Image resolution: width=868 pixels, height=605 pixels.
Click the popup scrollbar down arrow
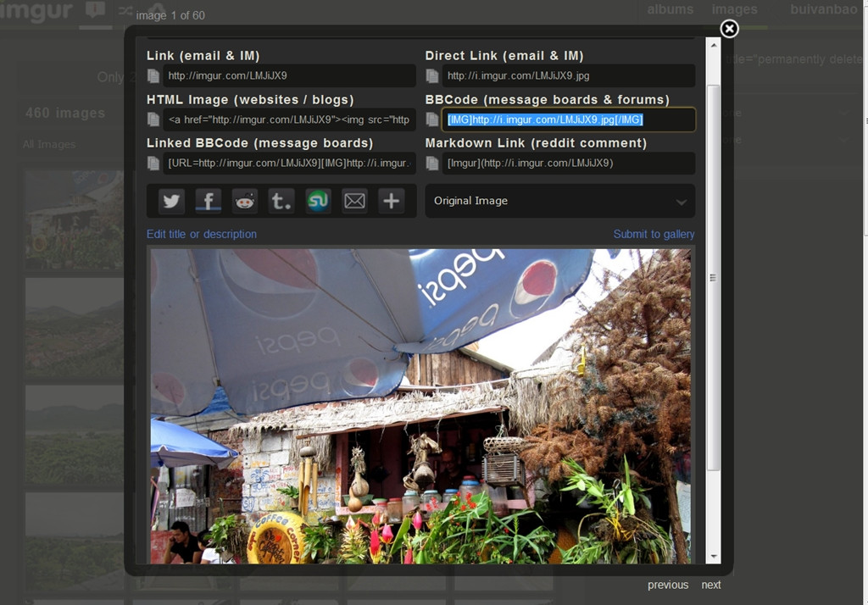(714, 557)
